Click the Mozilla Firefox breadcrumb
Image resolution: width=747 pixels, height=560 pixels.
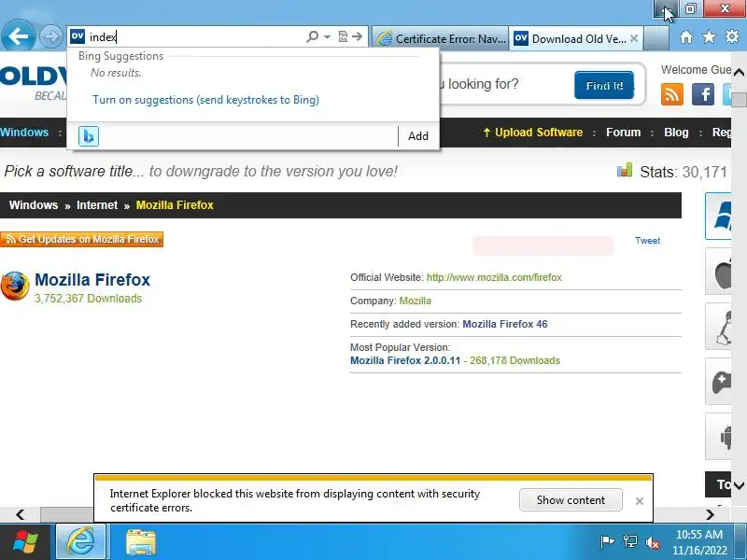click(x=175, y=205)
